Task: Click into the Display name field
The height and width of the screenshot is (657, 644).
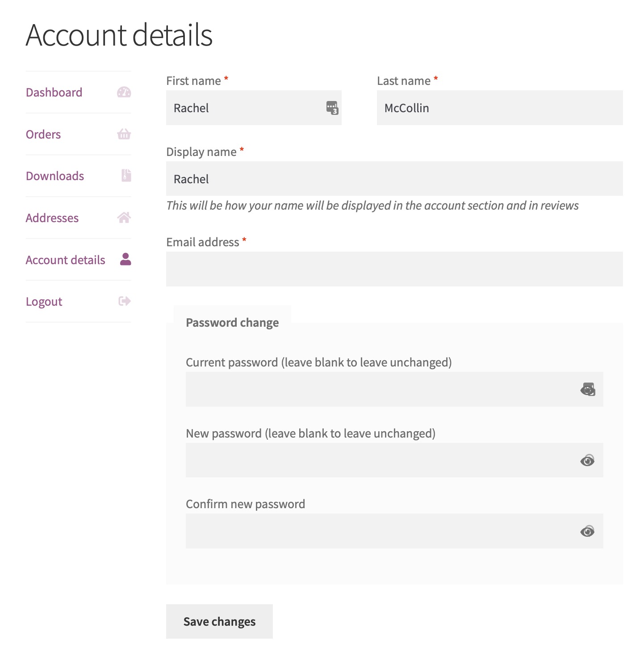Action: click(x=394, y=179)
